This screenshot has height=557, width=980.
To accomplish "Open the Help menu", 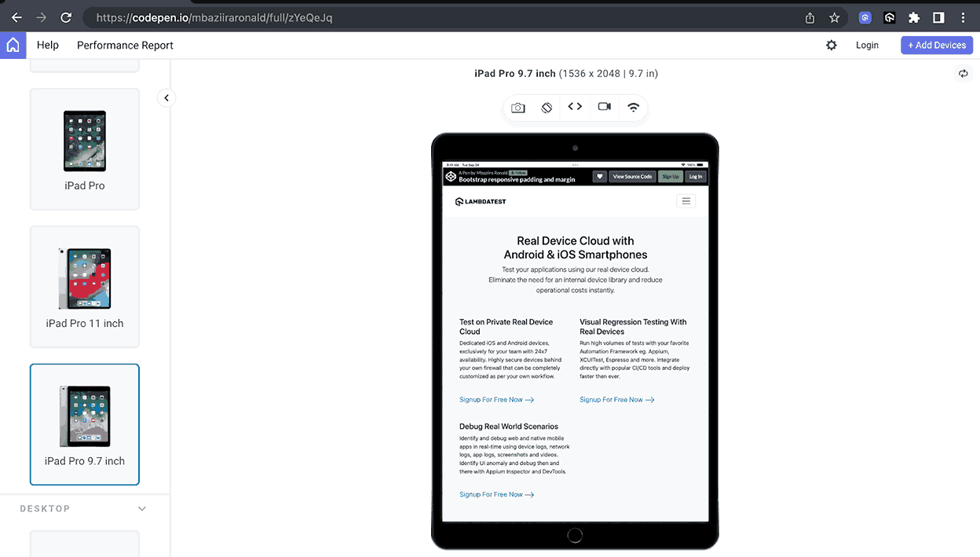I will point(47,45).
